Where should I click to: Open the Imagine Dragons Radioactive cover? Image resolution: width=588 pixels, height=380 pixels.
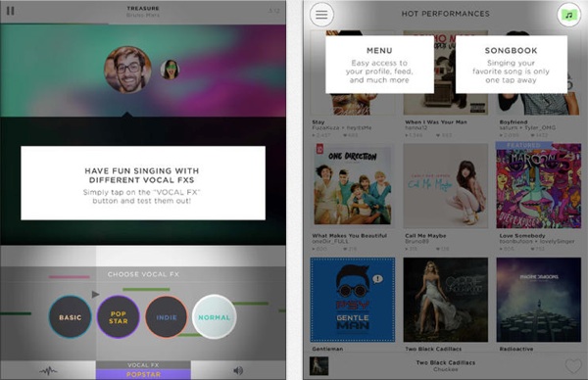(538, 300)
